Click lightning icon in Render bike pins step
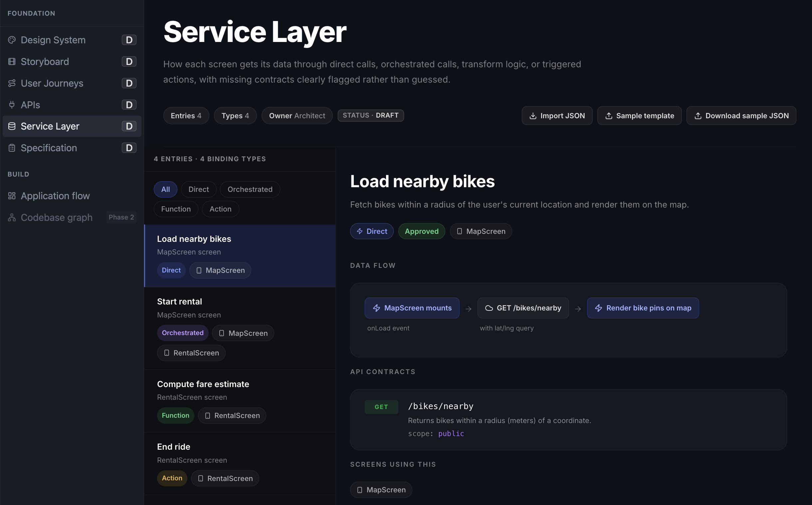Screen dimensions: 812x505 (599, 308)
